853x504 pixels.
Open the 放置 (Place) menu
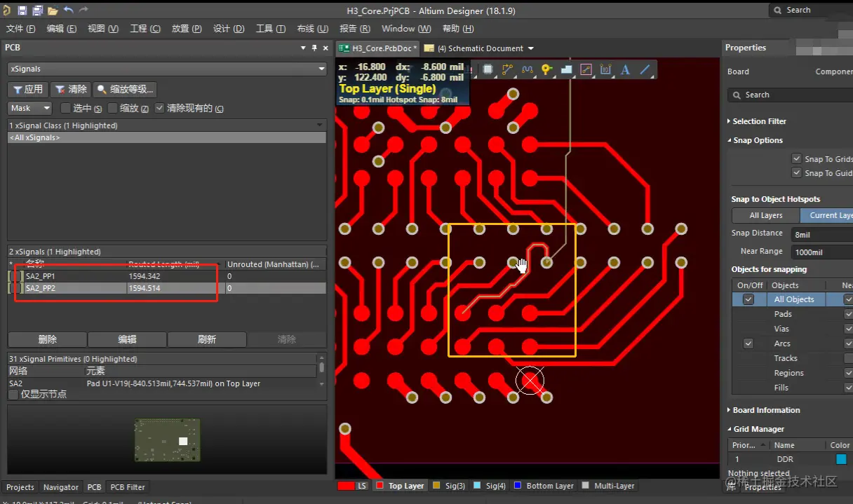[x=187, y=29]
